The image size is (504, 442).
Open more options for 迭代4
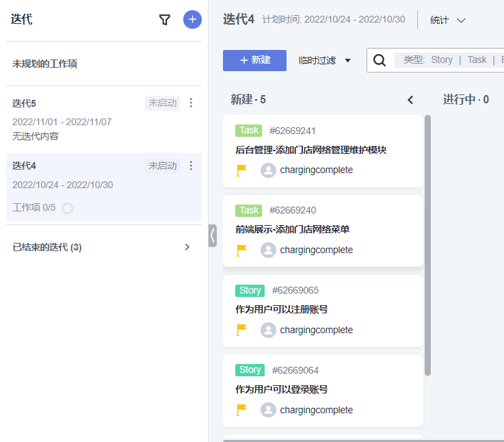(191, 166)
